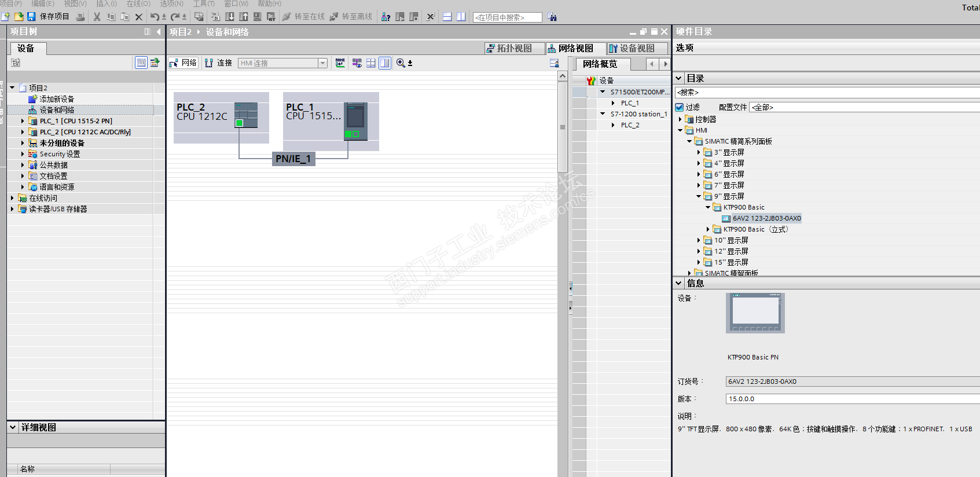Collapse the 详细视图 panel

[x=13, y=427]
